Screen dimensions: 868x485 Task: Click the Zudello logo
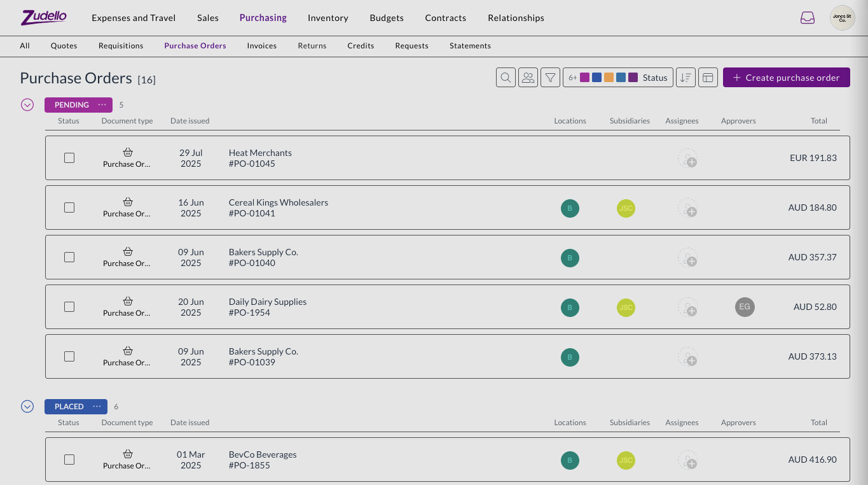click(44, 18)
